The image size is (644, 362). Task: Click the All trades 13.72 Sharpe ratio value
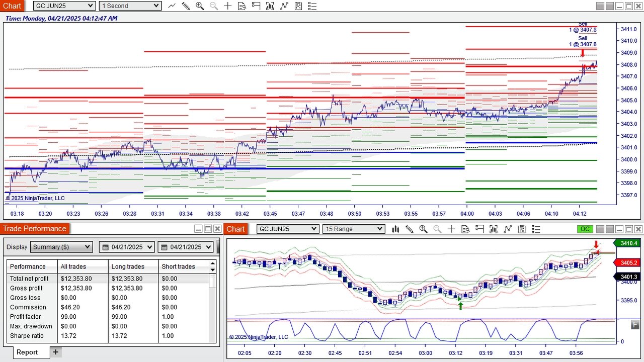(68, 336)
